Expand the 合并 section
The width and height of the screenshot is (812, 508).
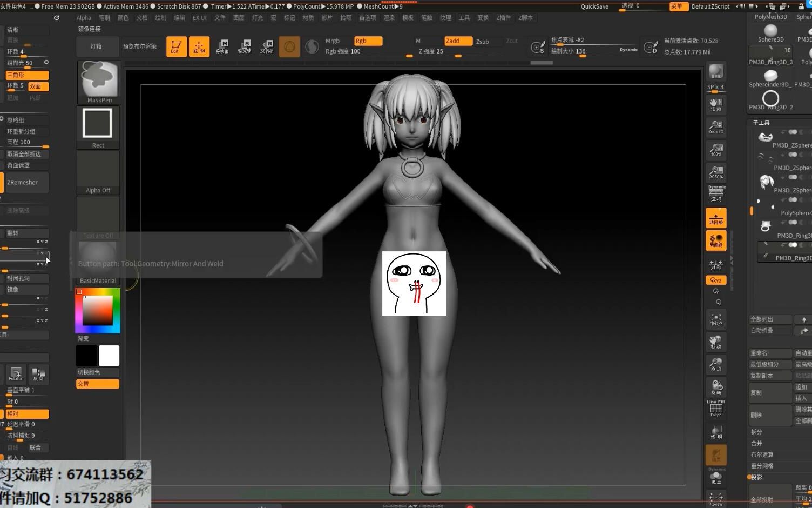pos(756,443)
